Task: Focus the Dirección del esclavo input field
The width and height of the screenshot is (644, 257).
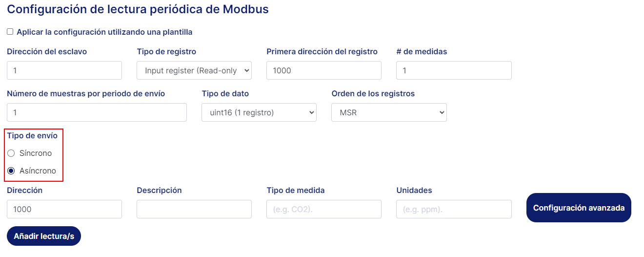Action: click(64, 70)
